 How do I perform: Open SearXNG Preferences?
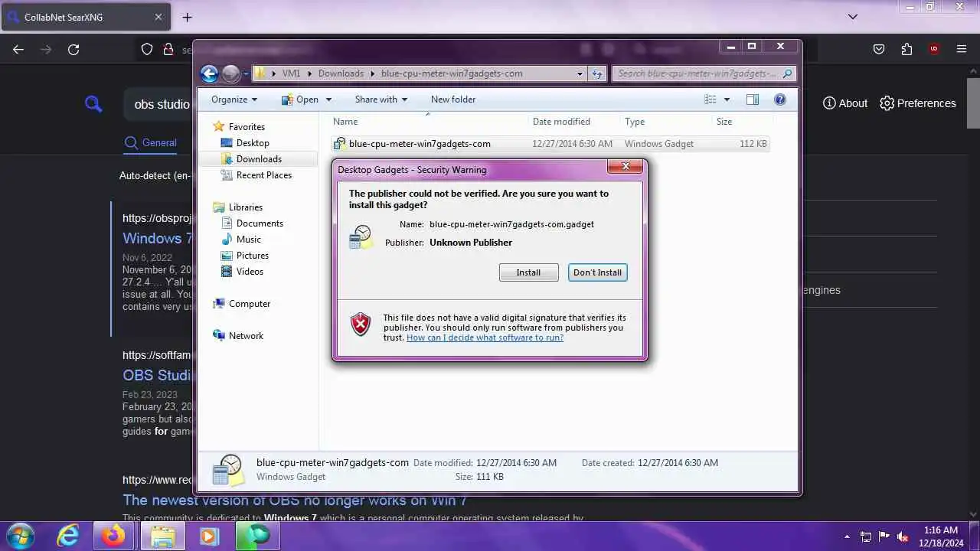click(x=918, y=103)
